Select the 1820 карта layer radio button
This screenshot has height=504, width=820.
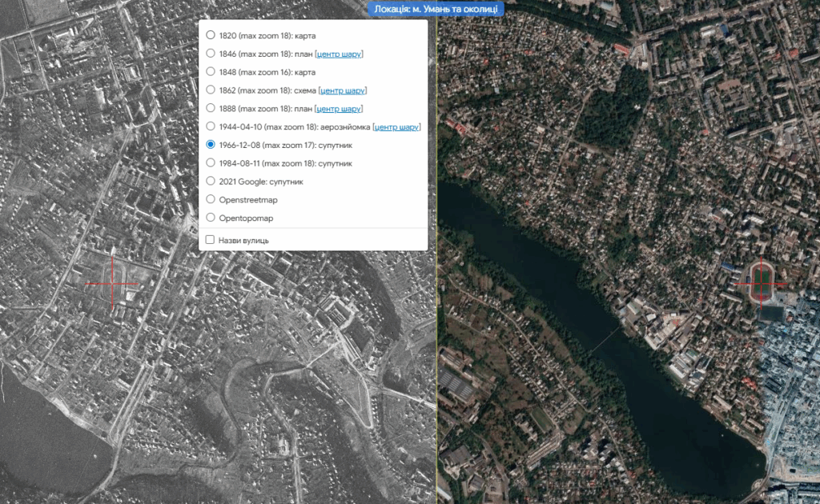click(211, 35)
